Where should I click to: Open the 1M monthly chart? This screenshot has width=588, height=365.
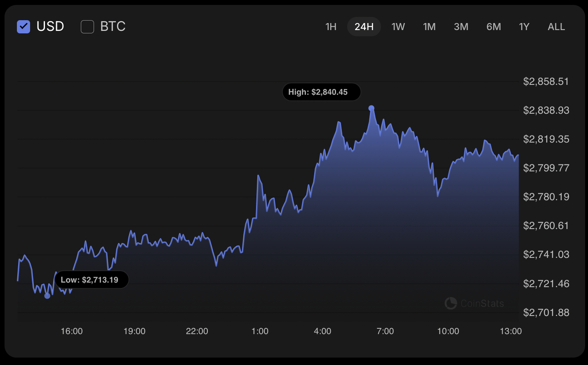(429, 26)
